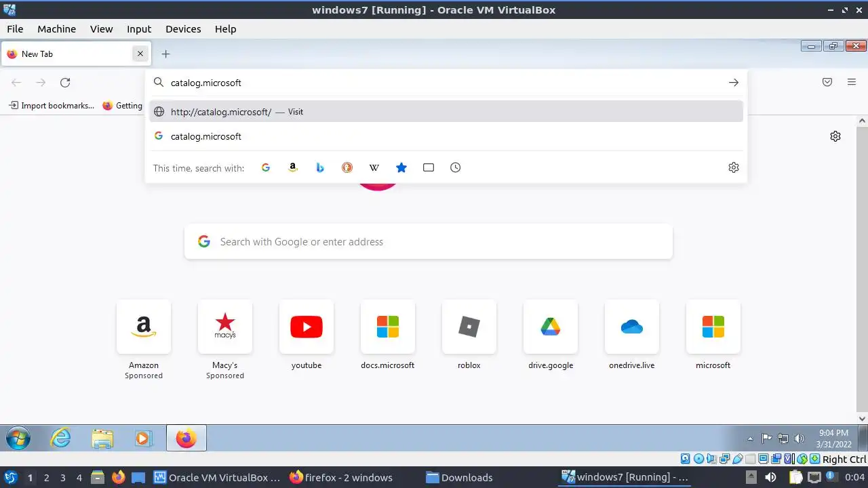Select the Google search suggestion catalog.microsoft
Image resolution: width=868 pixels, height=488 pixels.
446,136
